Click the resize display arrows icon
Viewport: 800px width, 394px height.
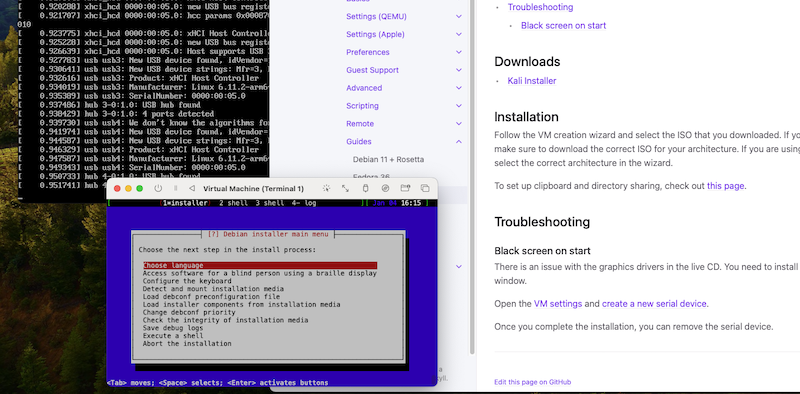pyautogui.click(x=345, y=188)
